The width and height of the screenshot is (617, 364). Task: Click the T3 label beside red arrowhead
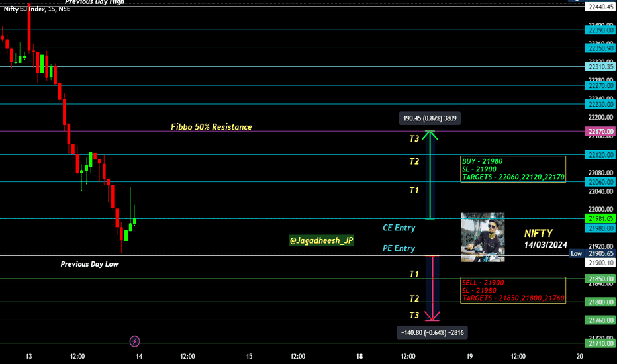[x=414, y=315]
